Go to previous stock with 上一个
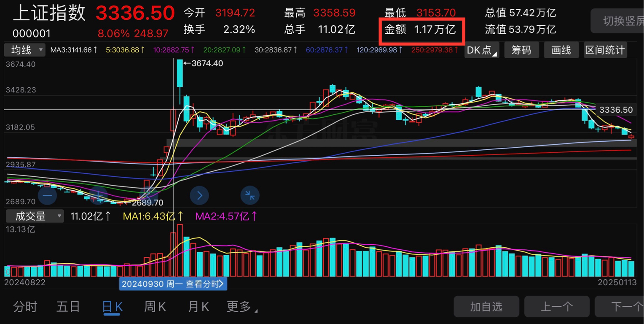This screenshot has width=644, height=324. coord(557,307)
